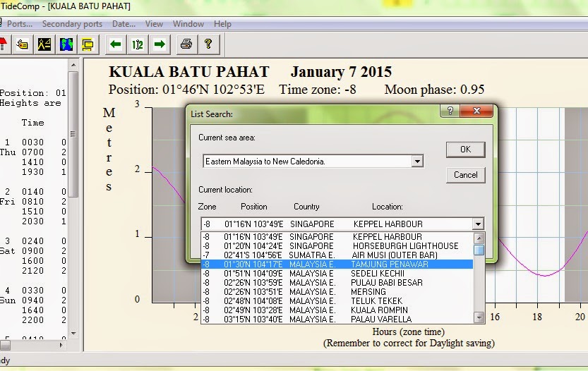Go to next day with green right arrow
The height and width of the screenshot is (371, 588).
point(160,44)
